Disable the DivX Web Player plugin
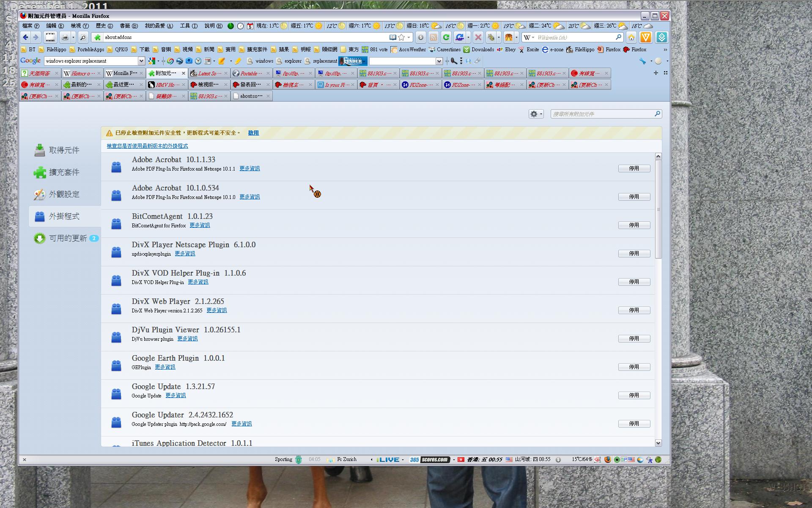Image resolution: width=812 pixels, height=508 pixels. click(x=634, y=310)
